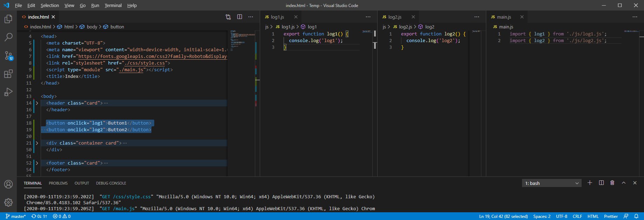
Task: Click the js folder in log1.js breadcrumb
Action: click(267, 27)
